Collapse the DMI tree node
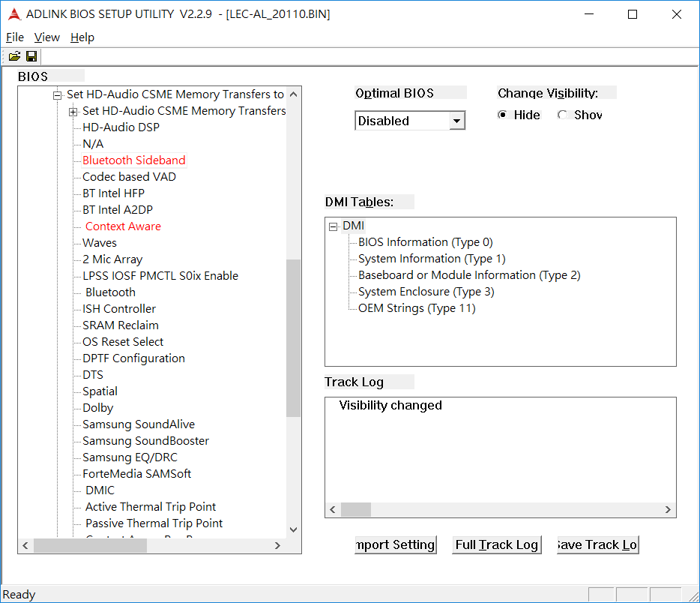This screenshot has height=603, width=700. click(x=333, y=227)
